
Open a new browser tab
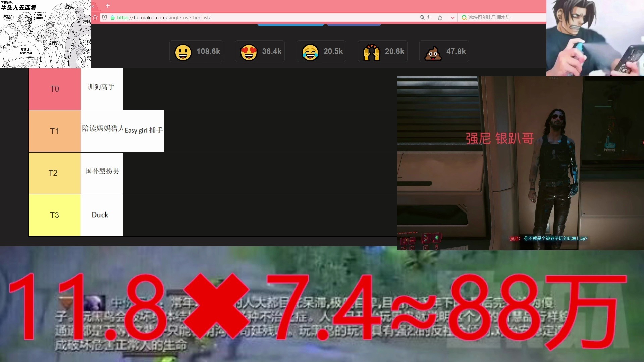click(x=108, y=6)
